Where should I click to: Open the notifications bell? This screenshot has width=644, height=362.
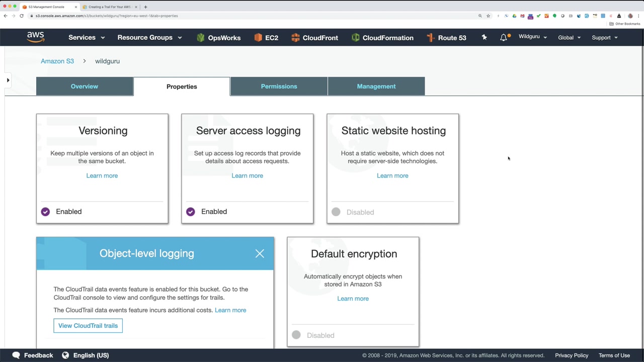pyautogui.click(x=504, y=37)
